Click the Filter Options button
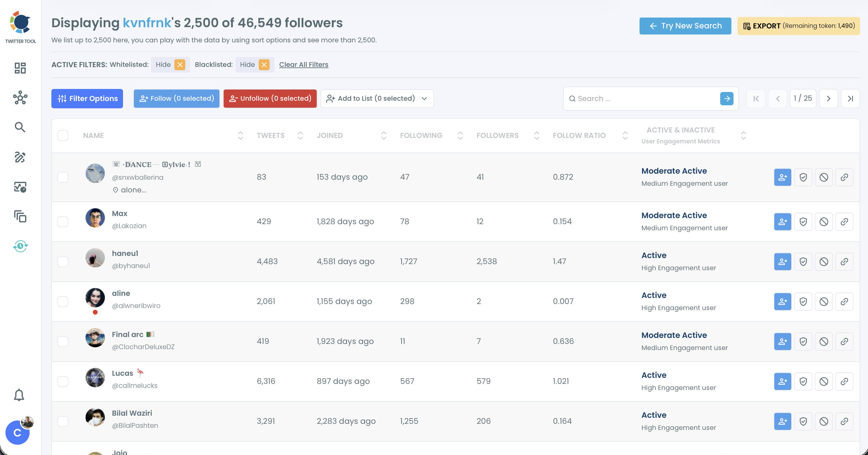Image resolution: width=868 pixels, height=455 pixels. pyautogui.click(x=87, y=99)
